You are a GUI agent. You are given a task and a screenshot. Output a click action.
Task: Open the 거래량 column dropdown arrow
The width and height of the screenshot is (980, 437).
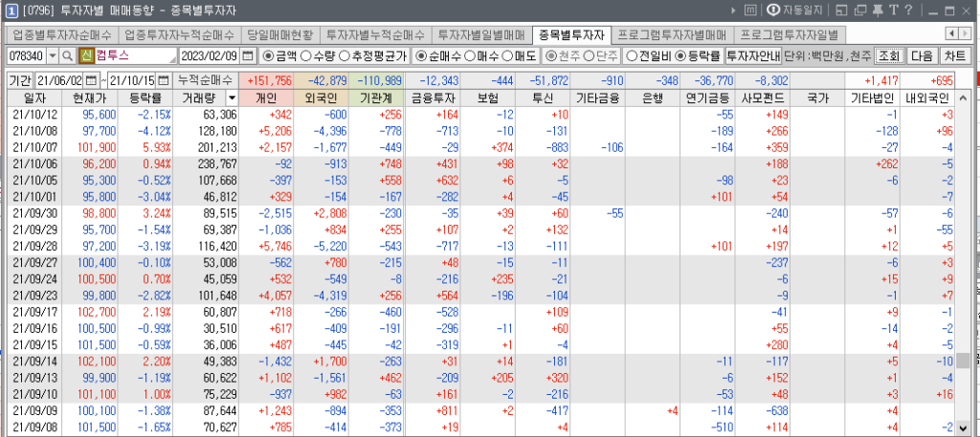pos(233,98)
